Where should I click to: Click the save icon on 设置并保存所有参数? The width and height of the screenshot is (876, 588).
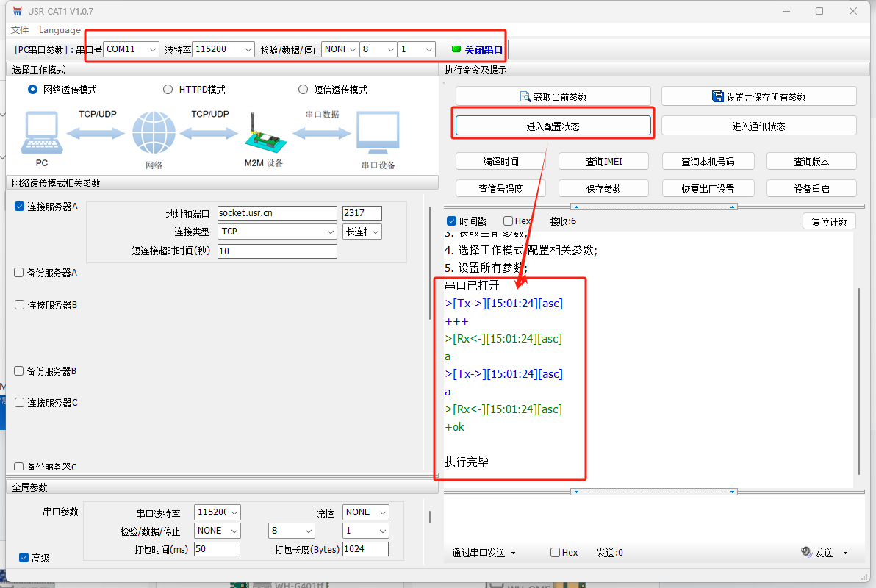718,96
